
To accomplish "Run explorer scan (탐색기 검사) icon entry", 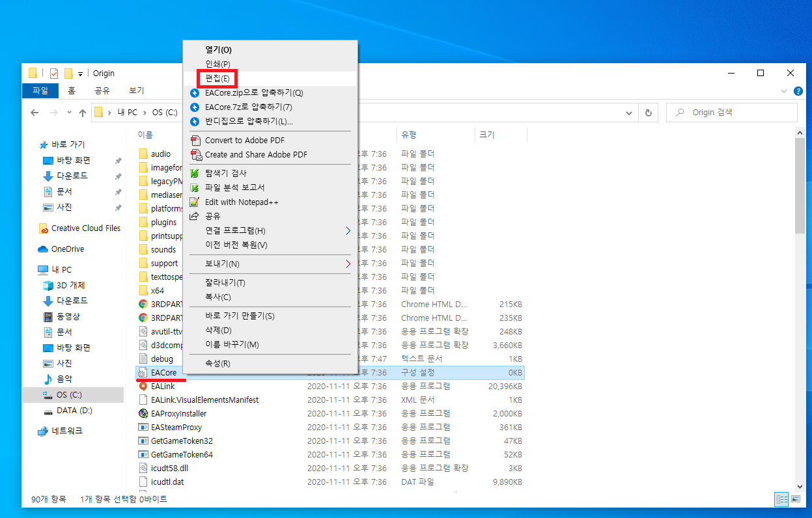I will coord(194,173).
